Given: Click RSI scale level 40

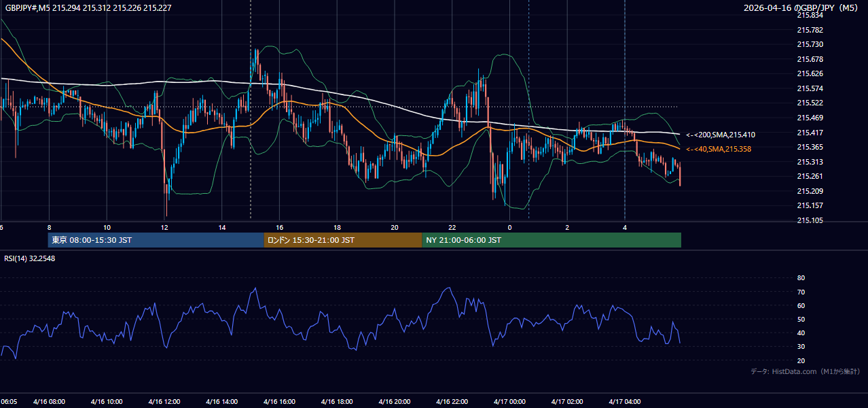Looking at the screenshot, I should (x=801, y=333).
